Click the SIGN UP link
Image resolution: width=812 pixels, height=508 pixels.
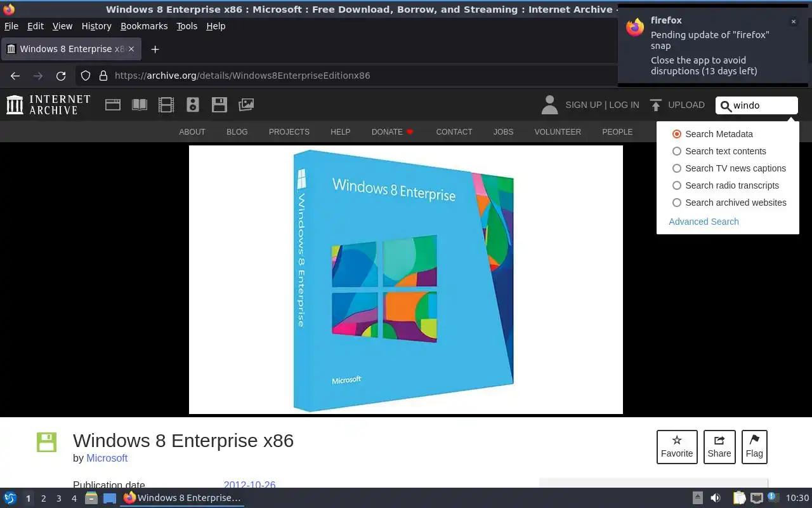584,105
